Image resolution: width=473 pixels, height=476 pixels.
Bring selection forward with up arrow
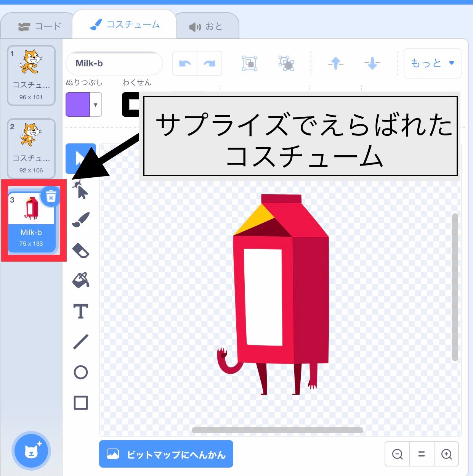coord(336,63)
